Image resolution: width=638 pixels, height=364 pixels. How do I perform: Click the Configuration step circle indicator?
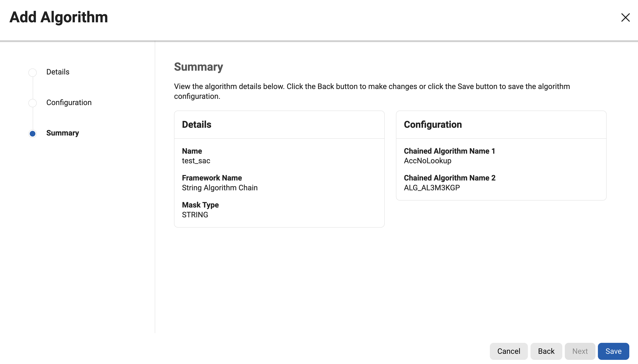click(x=33, y=103)
